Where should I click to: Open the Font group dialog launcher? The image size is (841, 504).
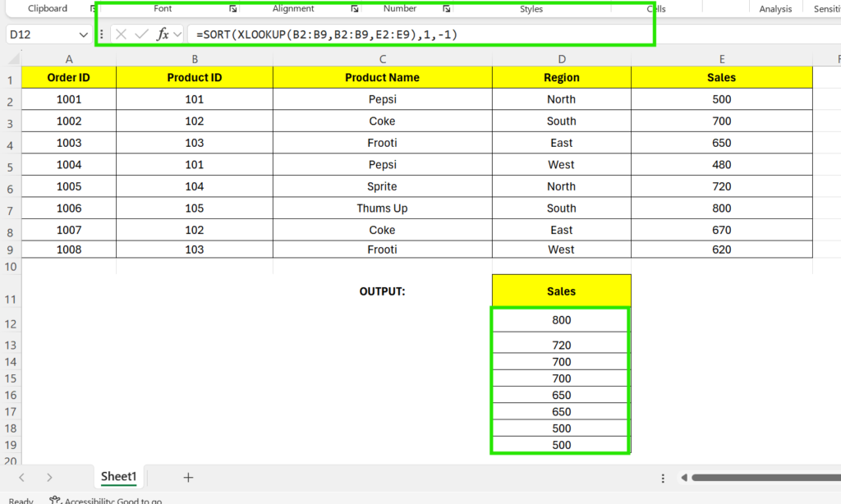232,8
